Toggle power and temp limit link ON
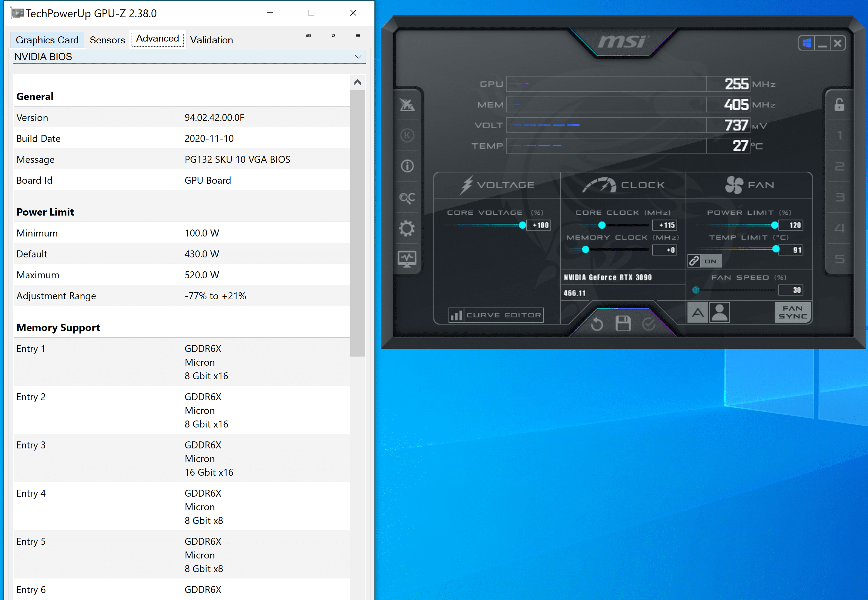 click(x=705, y=261)
